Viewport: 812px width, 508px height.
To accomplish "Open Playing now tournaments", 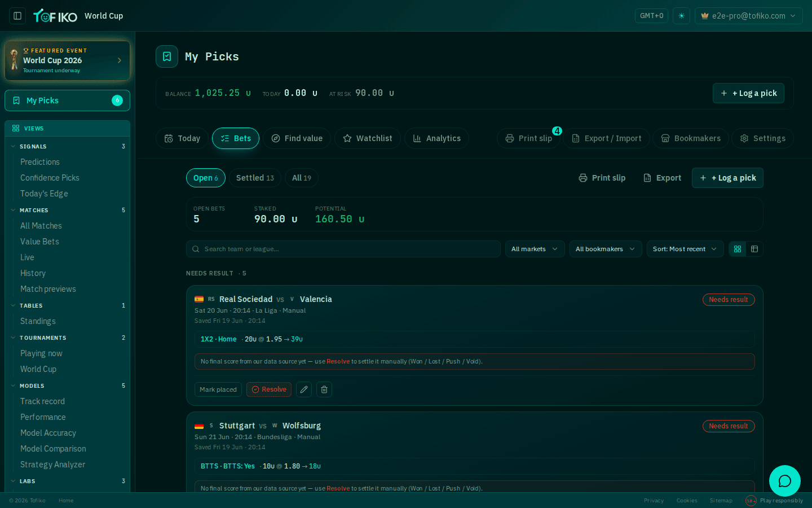I will (41, 353).
